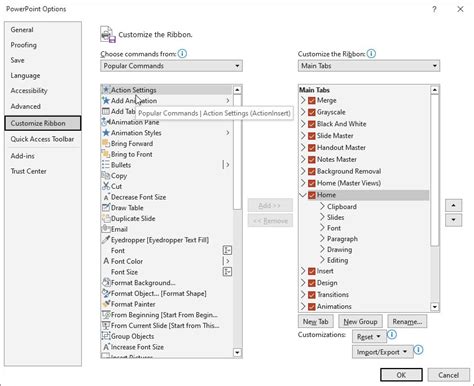Click the Increase Font Size icon
The width and height of the screenshot is (474, 386).
point(106,347)
